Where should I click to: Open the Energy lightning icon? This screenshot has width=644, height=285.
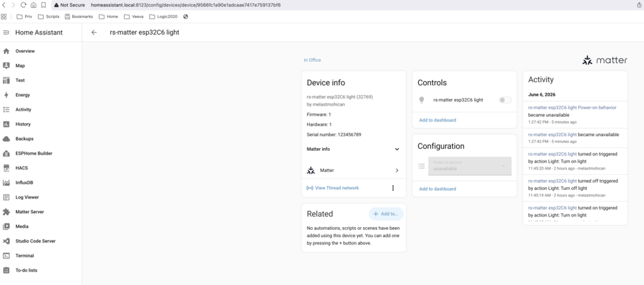pyautogui.click(x=6, y=95)
